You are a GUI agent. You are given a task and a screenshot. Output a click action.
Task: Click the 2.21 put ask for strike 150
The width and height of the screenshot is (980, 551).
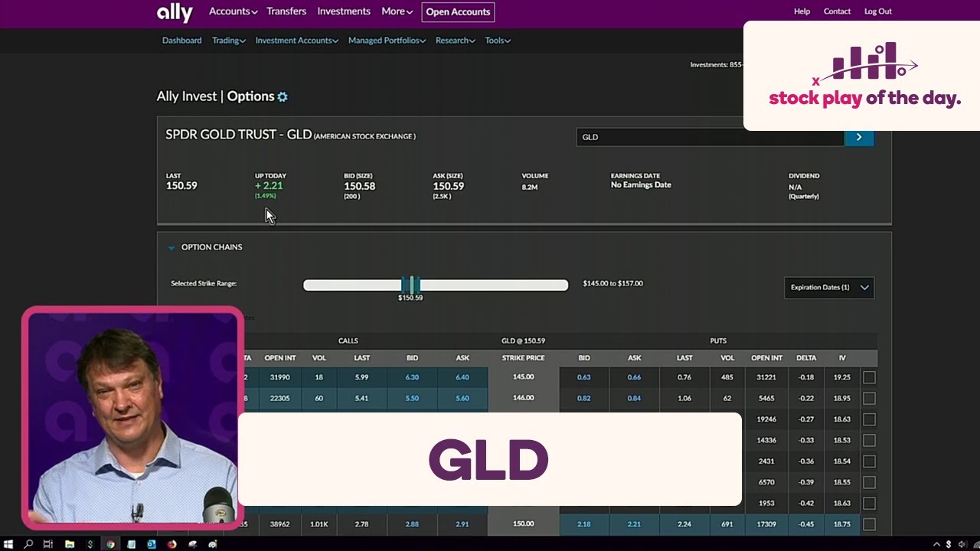[635, 524]
